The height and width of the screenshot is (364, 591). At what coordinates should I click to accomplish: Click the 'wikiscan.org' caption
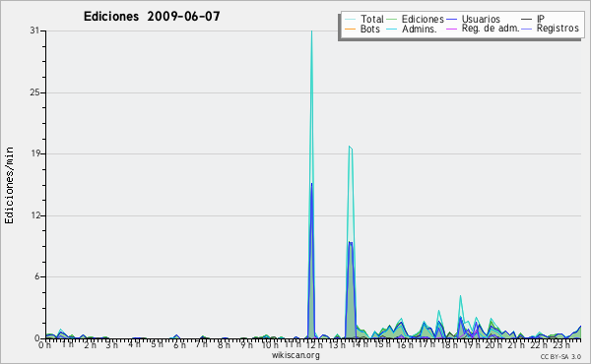295,355
